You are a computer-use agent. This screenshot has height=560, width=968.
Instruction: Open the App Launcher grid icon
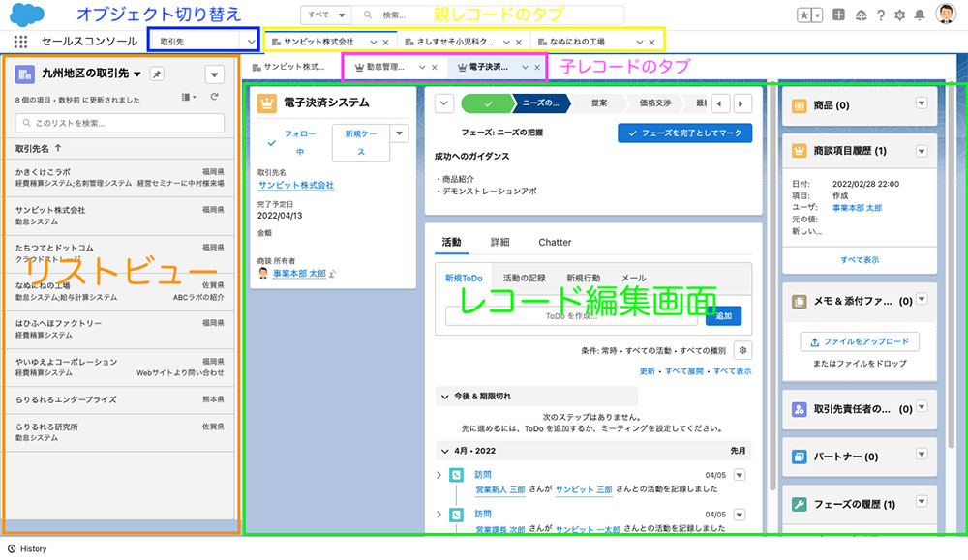[20, 42]
